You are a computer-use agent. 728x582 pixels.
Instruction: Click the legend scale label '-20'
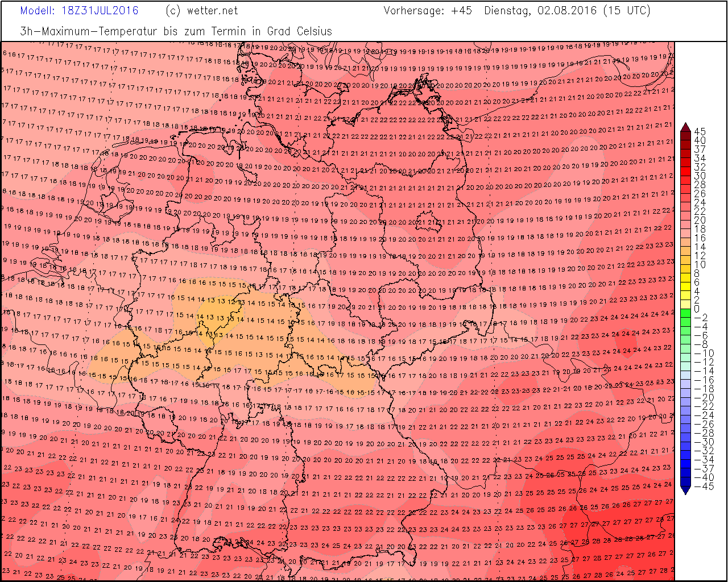coord(704,398)
